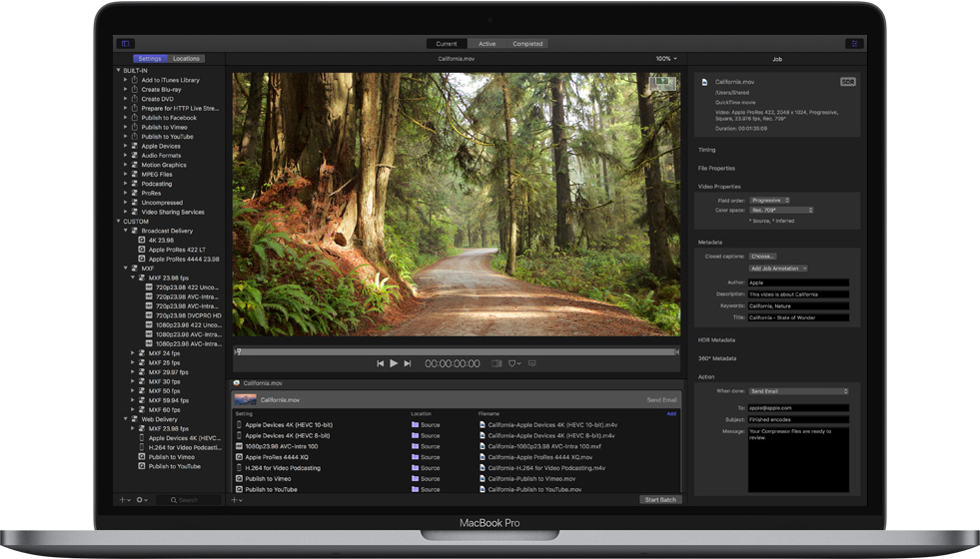Switch to the Active tab

click(487, 44)
